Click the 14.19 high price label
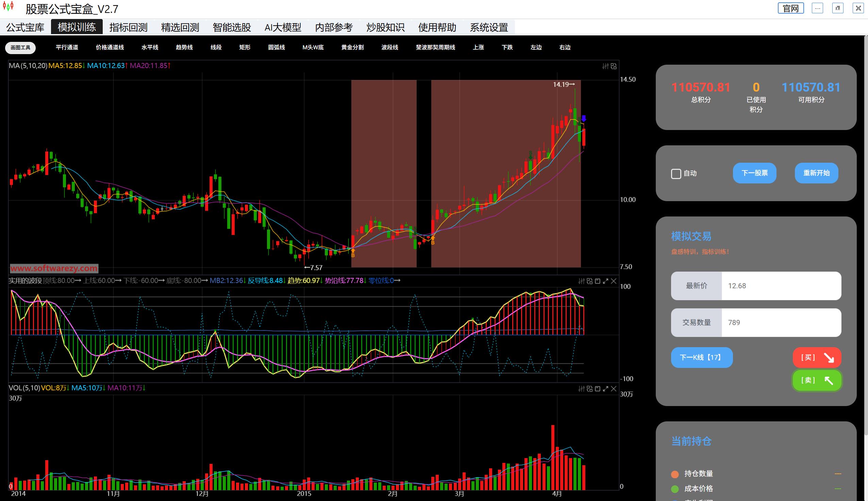The height and width of the screenshot is (501, 868). (564, 84)
